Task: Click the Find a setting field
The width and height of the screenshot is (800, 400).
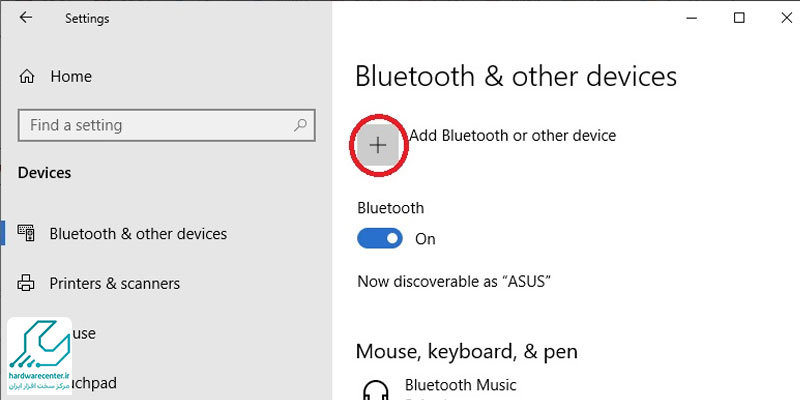Action: coord(166,125)
